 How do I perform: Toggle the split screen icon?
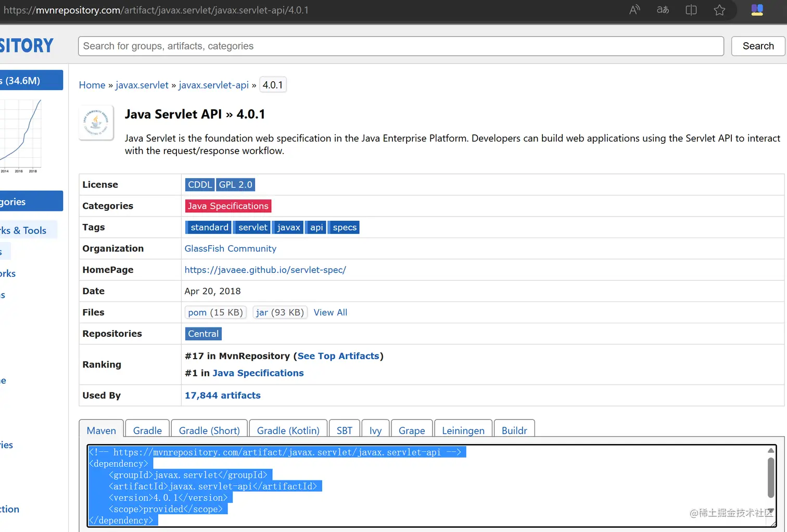pos(691,10)
